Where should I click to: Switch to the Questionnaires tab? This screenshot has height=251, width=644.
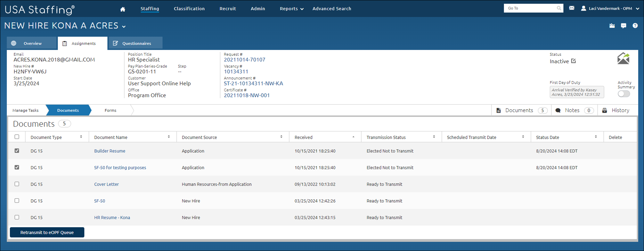(x=136, y=43)
